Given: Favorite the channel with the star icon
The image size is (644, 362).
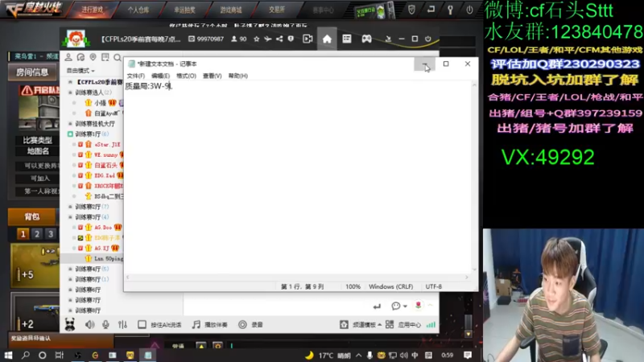Looking at the screenshot, I should pyautogui.click(x=257, y=39).
